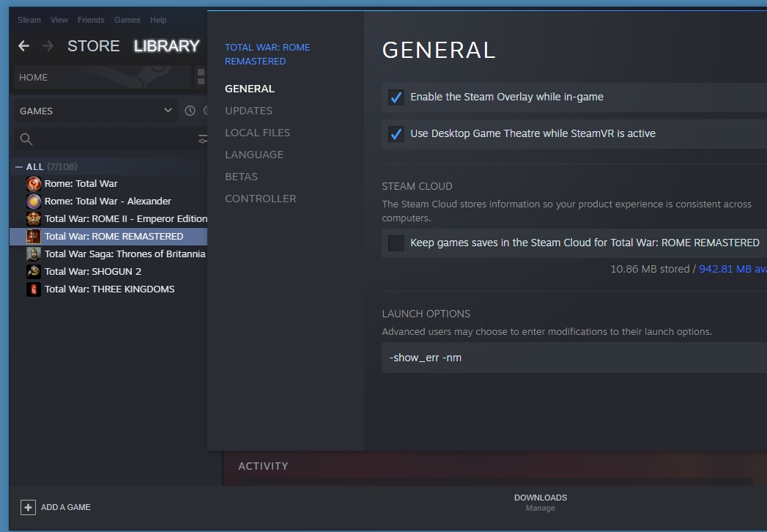Click the library HOME button
The height and width of the screenshot is (532, 767).
pyautogui.click(x=103, y=78)
